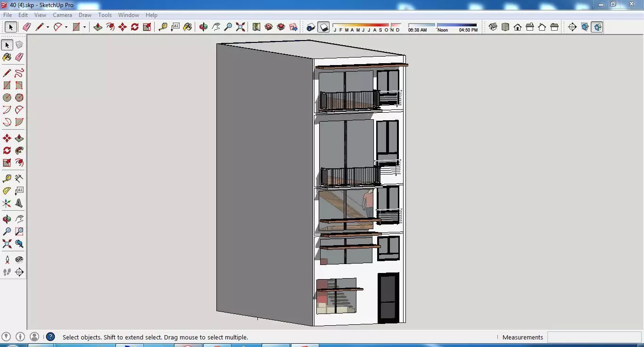Expand the Line tool dropdown arrow
644x347 pixels.
pyautogui.click(x=48, y=27)
